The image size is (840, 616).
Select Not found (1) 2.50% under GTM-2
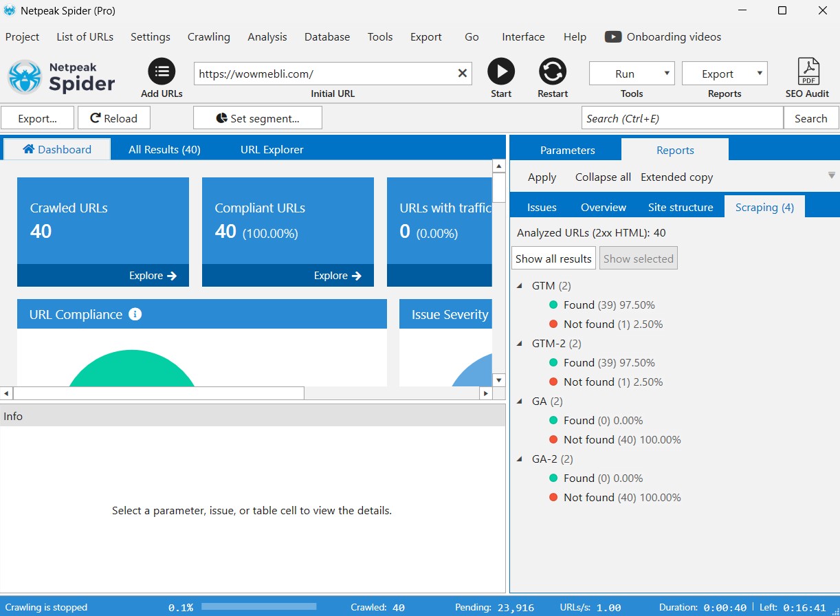click(x=613, y=382)
